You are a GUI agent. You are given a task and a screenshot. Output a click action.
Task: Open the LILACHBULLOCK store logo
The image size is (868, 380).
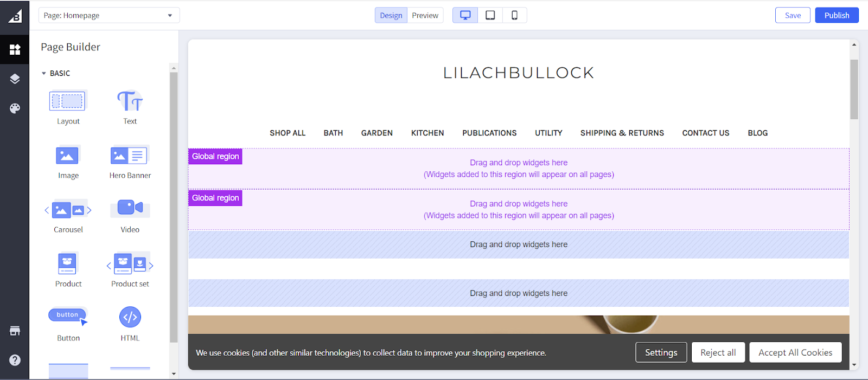519,73
